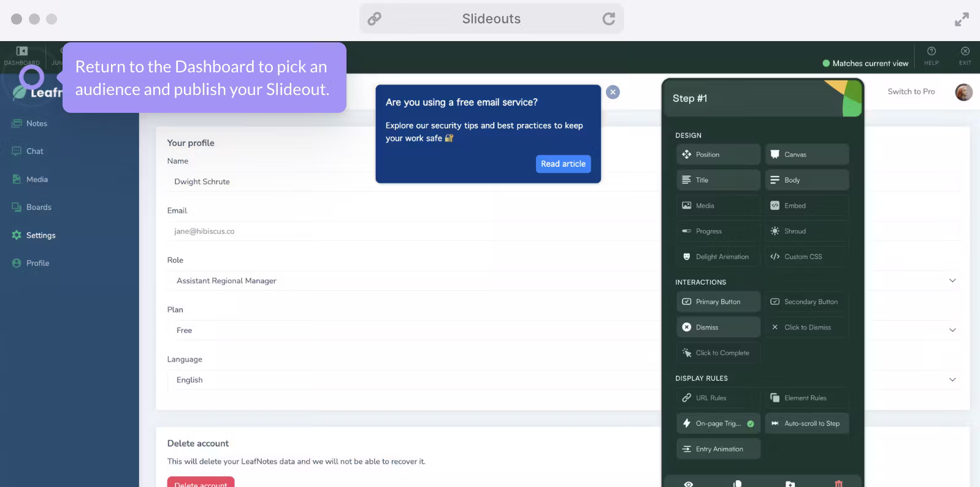Open the Language dropdown chevron
Screen dimensions: 980x487
pyautogui.click(x=952, y=380)
